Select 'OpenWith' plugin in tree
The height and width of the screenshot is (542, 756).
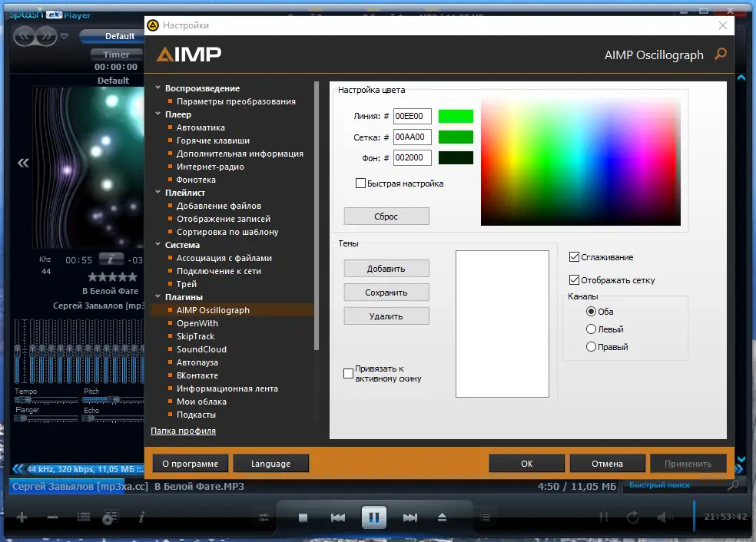[197, 322]
